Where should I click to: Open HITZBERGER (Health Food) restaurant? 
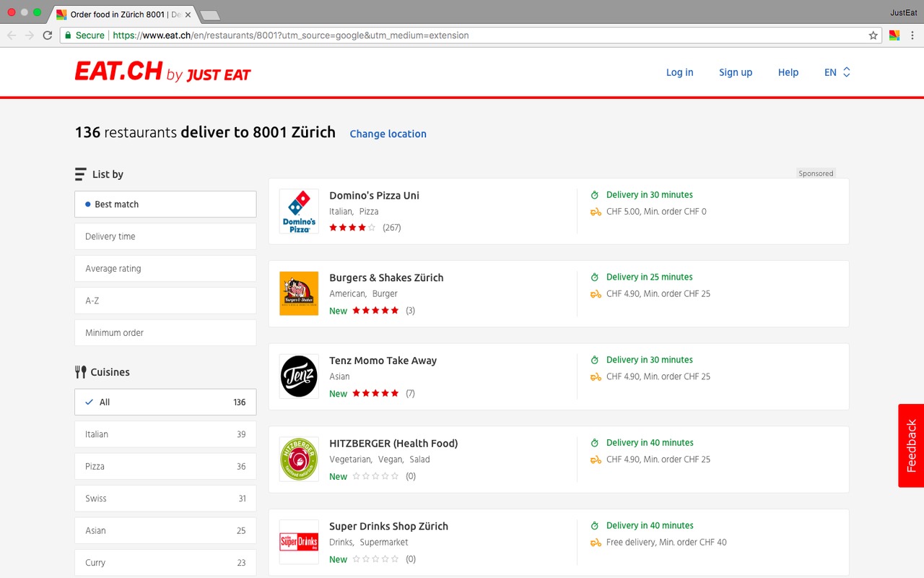coord(393,444)
